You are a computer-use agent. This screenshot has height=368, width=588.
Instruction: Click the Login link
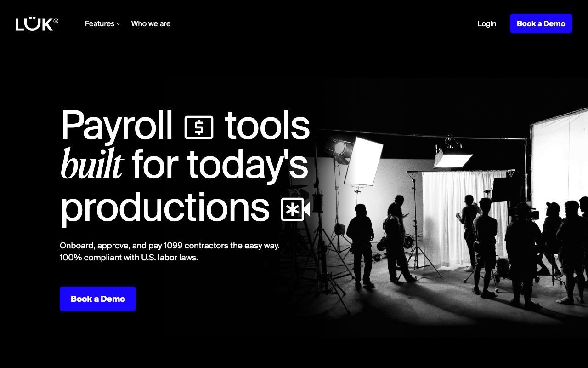coord(487,23)
